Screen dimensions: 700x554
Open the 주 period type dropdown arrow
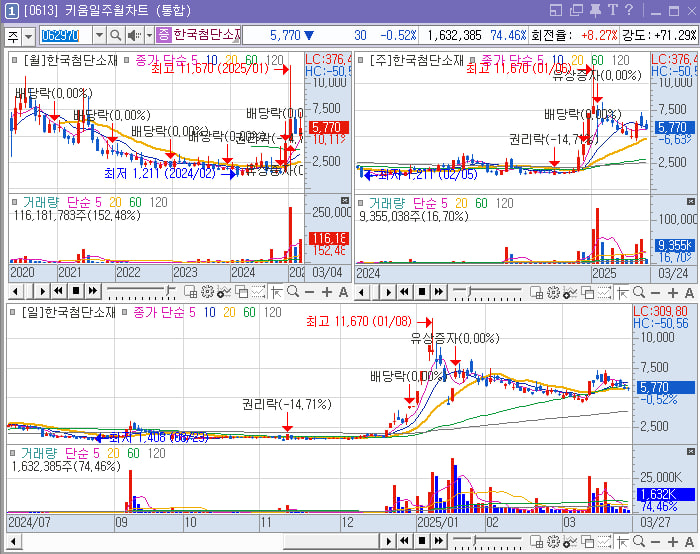[x=28, y=36]
